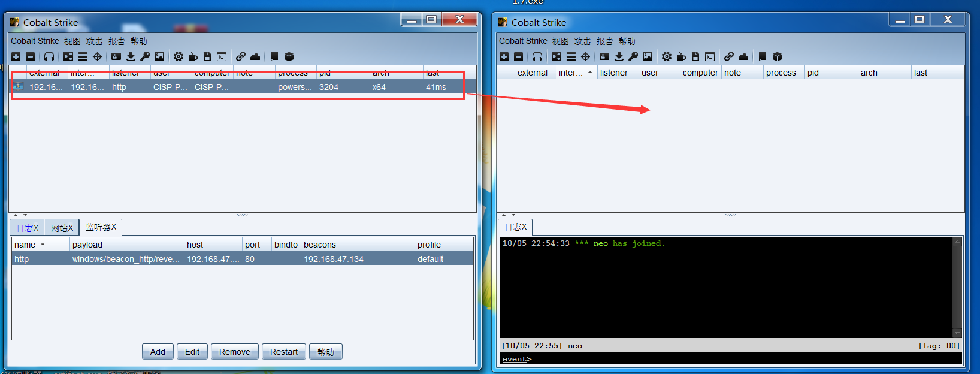Click the Remove listener button

point(235,352)
